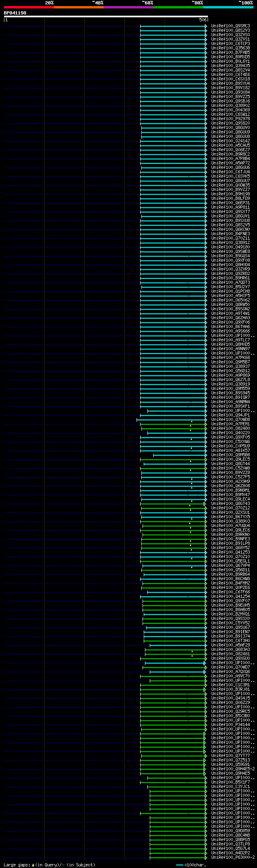This screenshot has height=868, width=257.
Task: Select the UniRef100_B8LFD9 label
Action: (230, 198)
